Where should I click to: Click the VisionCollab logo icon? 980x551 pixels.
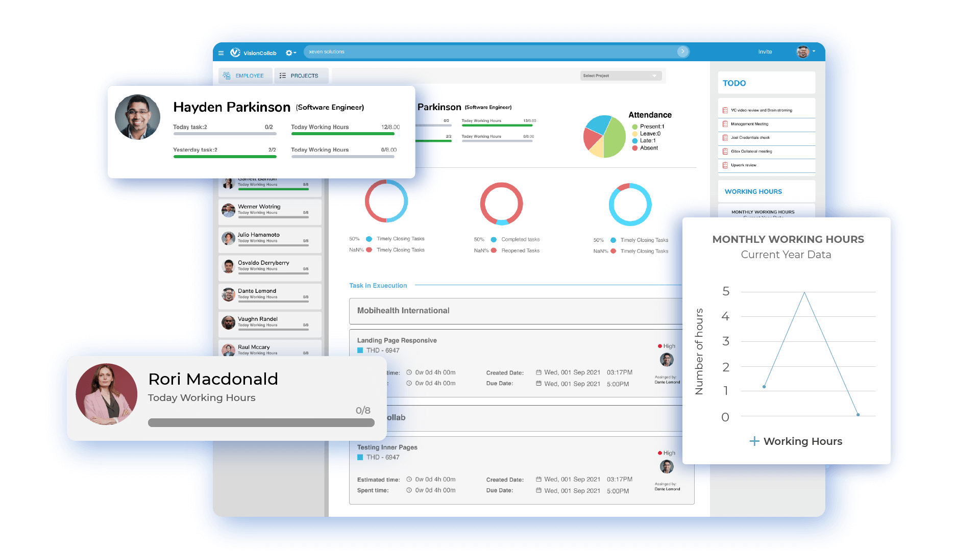pos(235,53)
